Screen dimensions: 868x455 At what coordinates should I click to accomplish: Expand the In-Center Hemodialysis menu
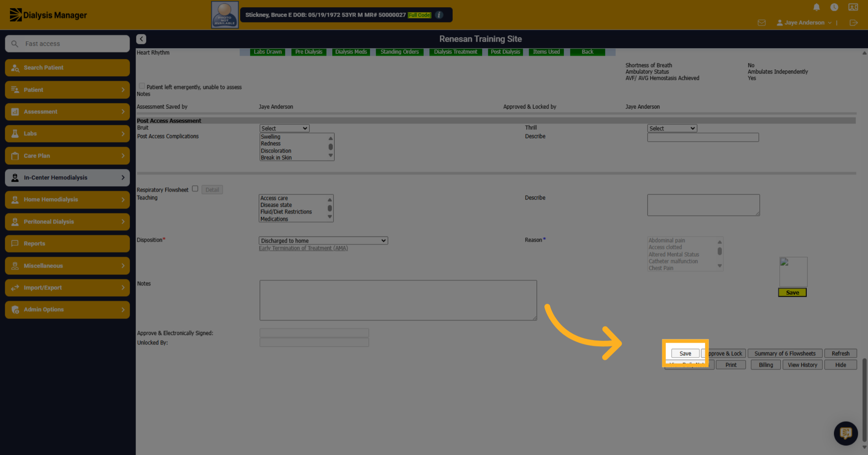tap(67, 178)
